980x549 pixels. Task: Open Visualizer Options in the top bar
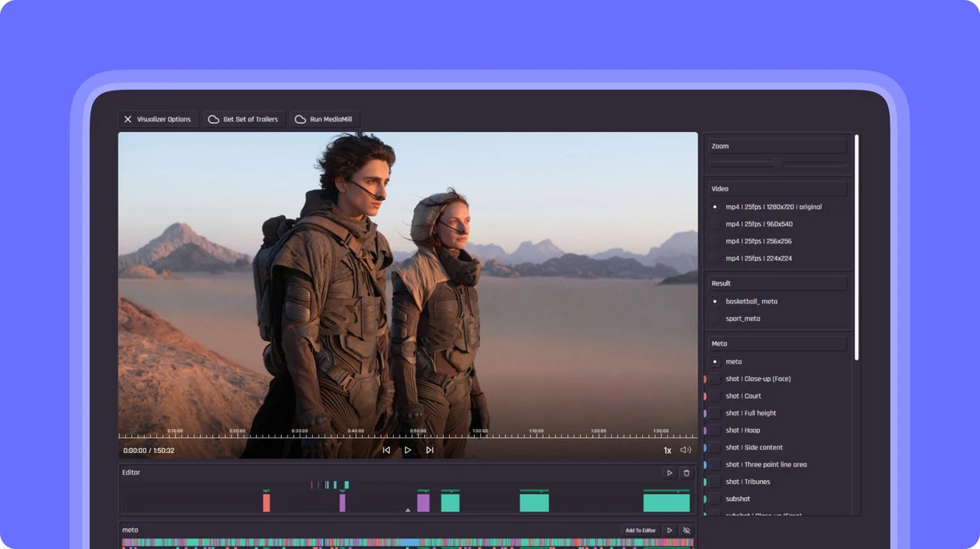click(159, 118)
